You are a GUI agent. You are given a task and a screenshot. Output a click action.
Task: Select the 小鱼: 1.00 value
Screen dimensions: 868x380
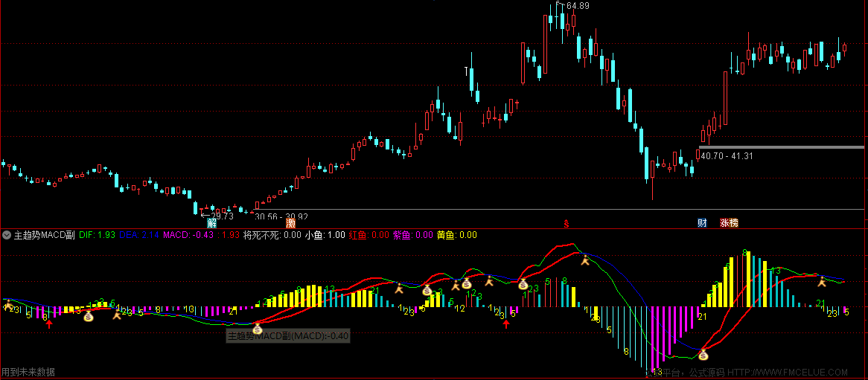[x=325, y=235]
